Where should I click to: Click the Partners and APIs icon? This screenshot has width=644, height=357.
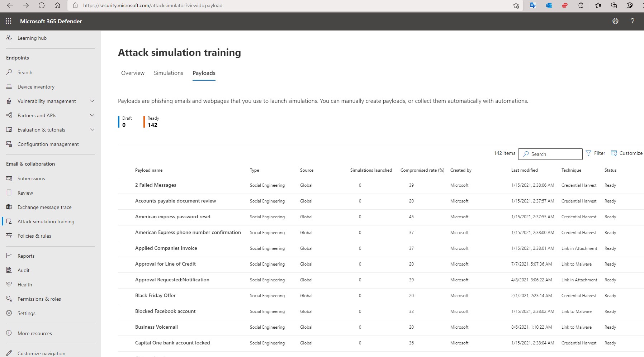[x=9, y=115]
